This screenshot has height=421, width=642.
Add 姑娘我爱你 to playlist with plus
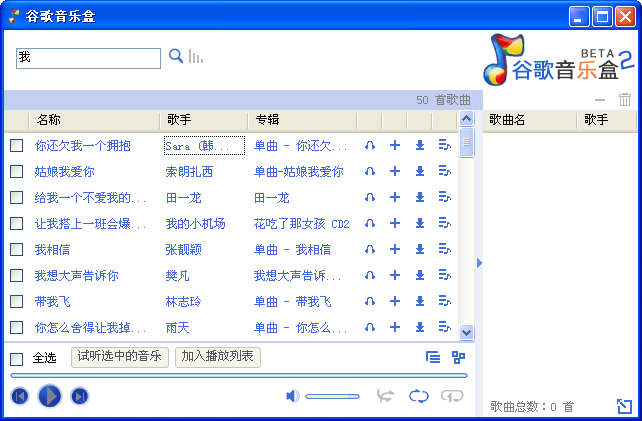pyautogui.click(x=395, y=171)
